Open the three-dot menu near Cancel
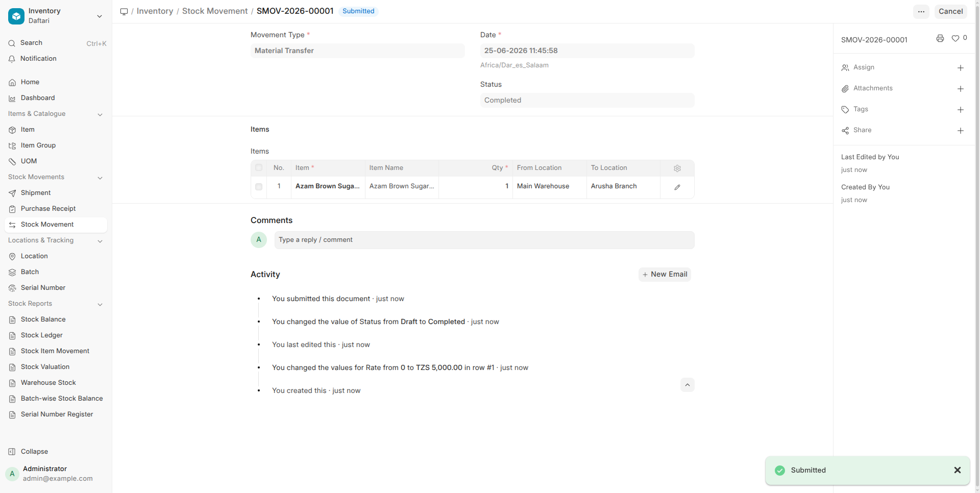 [x=921, y=11]
